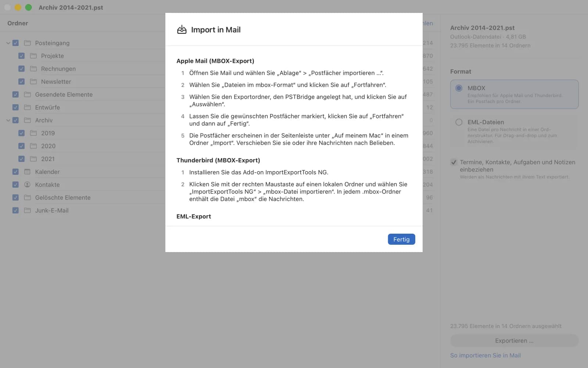Image resolution: width=588 pixels, height=368 pixels.
Task: Click the 2021 folder icon
Action: point(33,159)
